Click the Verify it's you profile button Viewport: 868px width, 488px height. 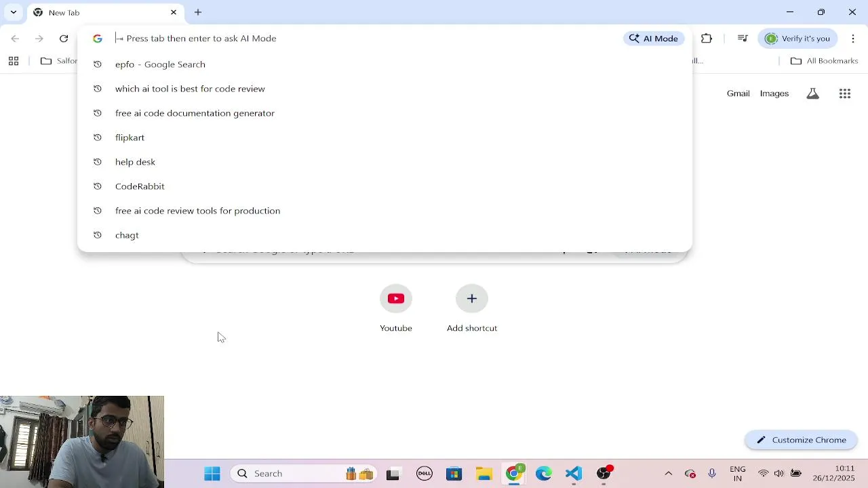coord(798,39)
